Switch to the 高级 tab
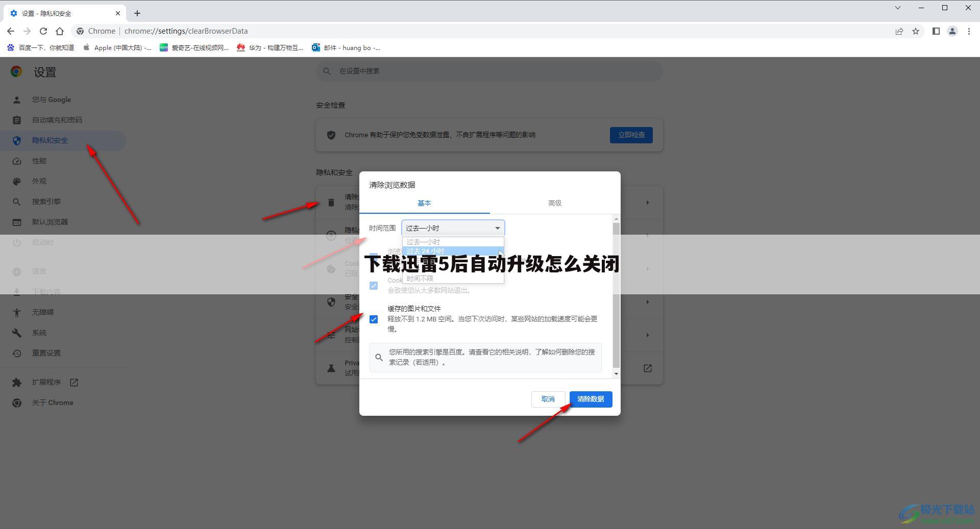This screenshot has width=980, height=529. 555,203
